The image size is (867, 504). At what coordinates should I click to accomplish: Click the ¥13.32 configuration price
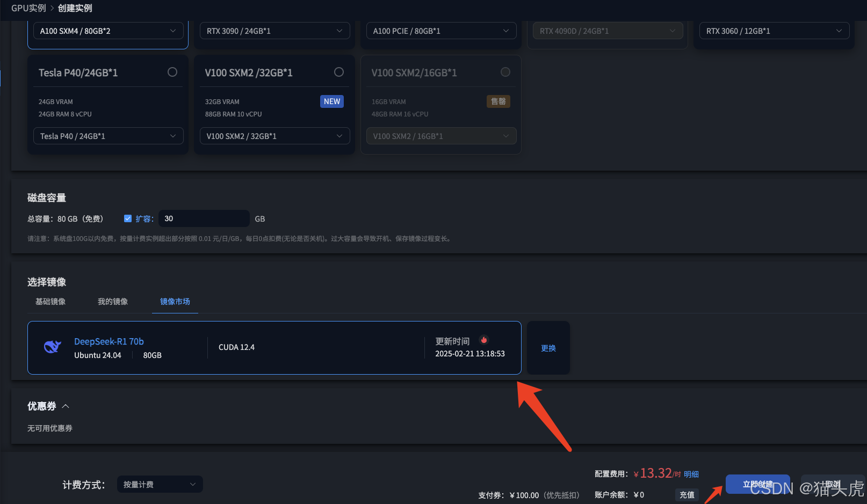pyautogui.click(x=653, y=473)
